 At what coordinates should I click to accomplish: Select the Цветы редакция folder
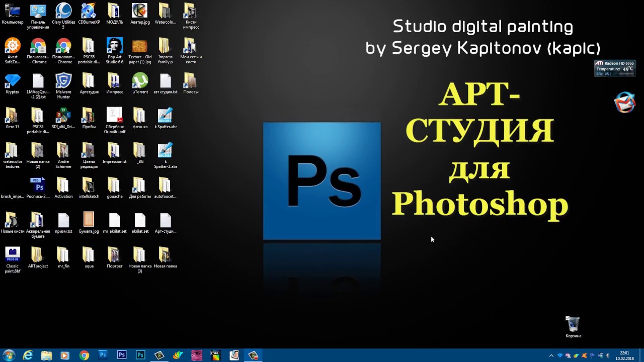coord(89,155)
